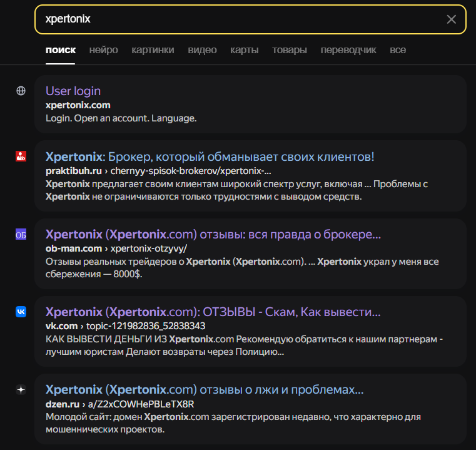This screenshot has height=450, width=476.
Task: Click inside the xpertonix search field
Action: [x=238, y=19]
